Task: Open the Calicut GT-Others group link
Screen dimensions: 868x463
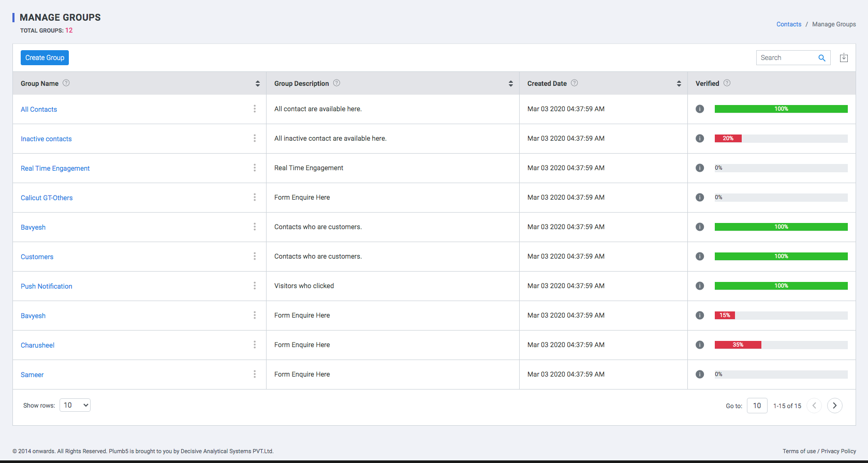Action: click(47, 198)
